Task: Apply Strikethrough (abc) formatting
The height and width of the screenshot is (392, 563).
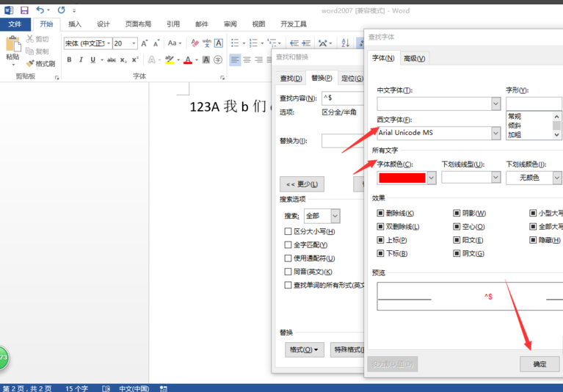Action: point(112,60)
